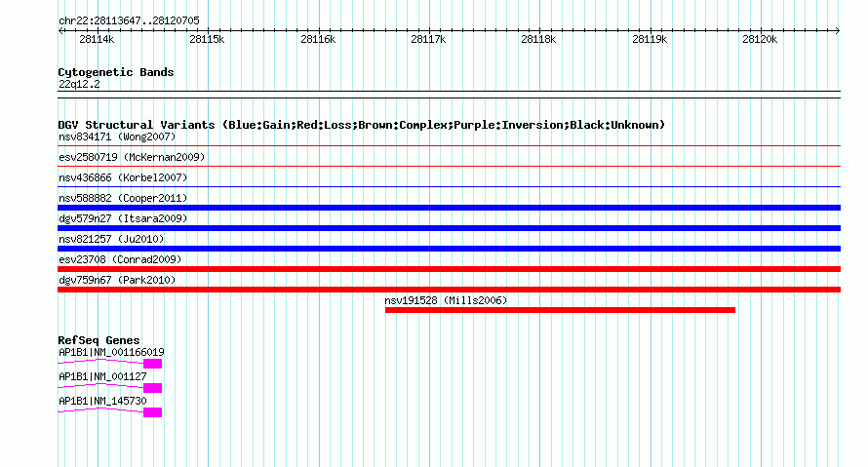The height and width of the screenshot is (467, 868).
Task: Click the 28114k ruler tick label
Action: pyautogui.click(x=97, y=39)
